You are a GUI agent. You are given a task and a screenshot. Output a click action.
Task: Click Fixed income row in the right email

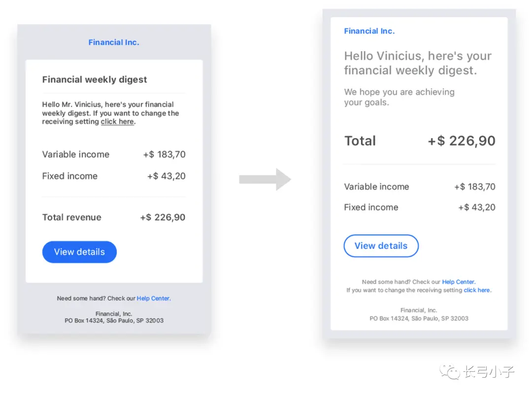click(420, 207)
